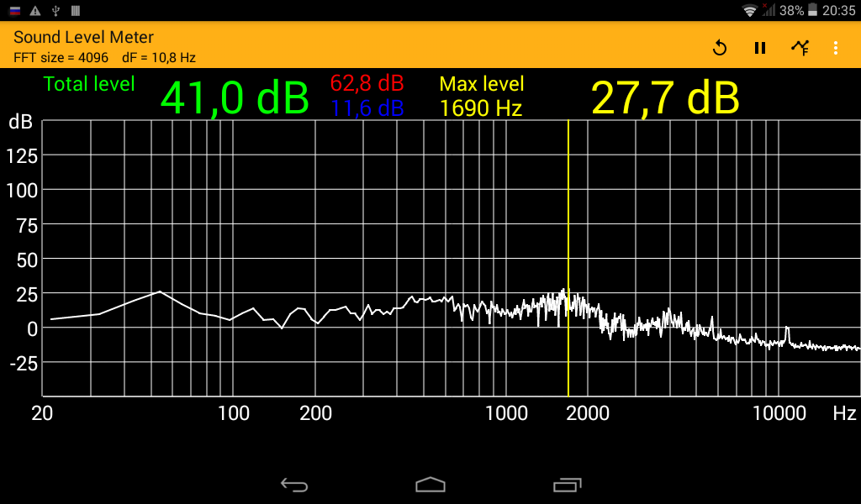This screenshot has width=861, height=504.
Task: Click the low-frequency spectrum peak near 50 Hz
Action: 160,292
